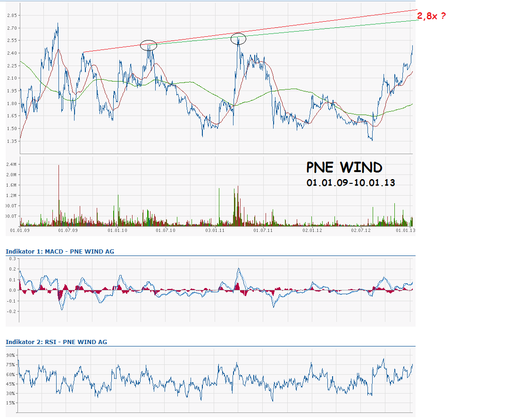Click date axis label 01.07.10

pos(166,230)
